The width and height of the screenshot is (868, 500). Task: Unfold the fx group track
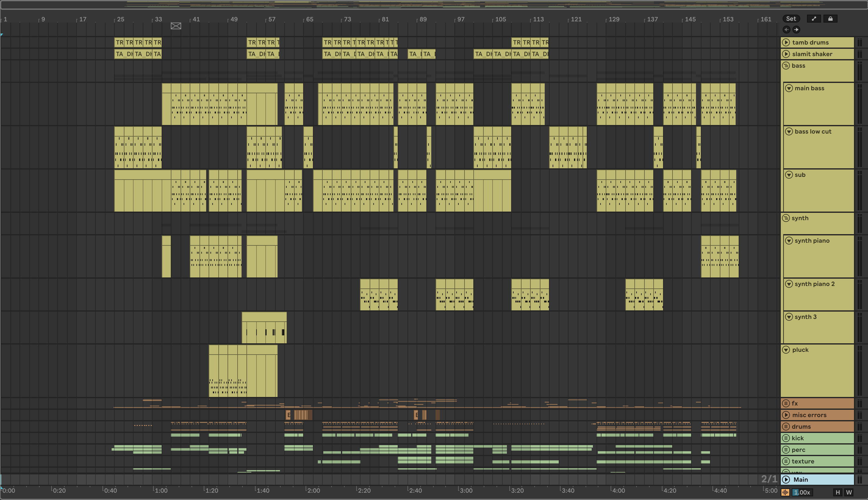coord(786,403)
